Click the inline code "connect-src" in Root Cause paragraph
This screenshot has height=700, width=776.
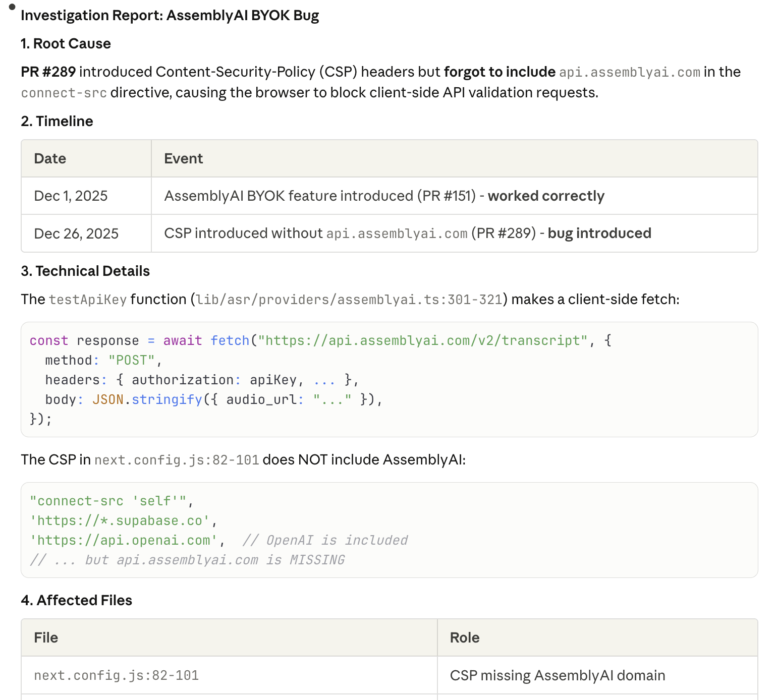click(x=64, y=93)
